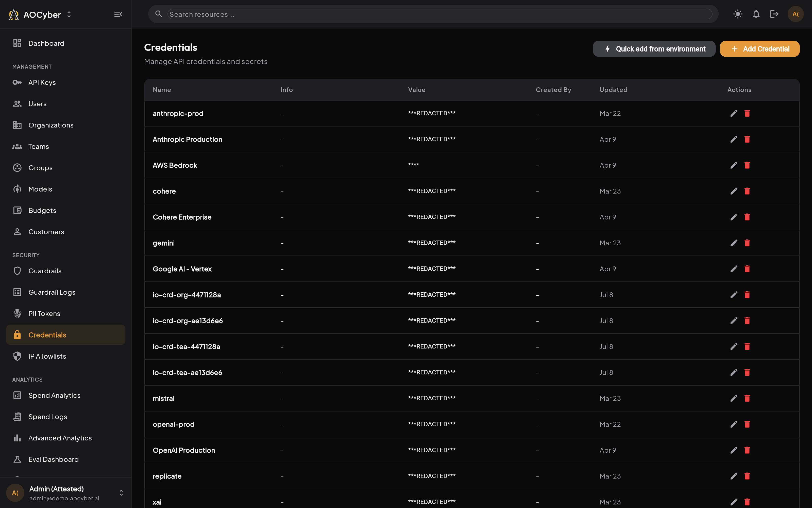Image resolution: width=812 pixels, height=508 pixels.
Task: View Spend Logs
Action: [x=66, y=417]
